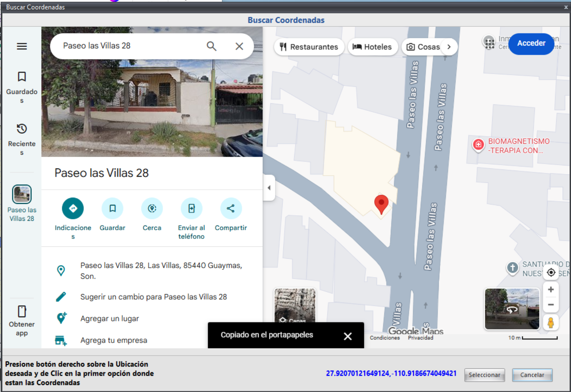Filter map by Restaurantes

tap(309, 47)
